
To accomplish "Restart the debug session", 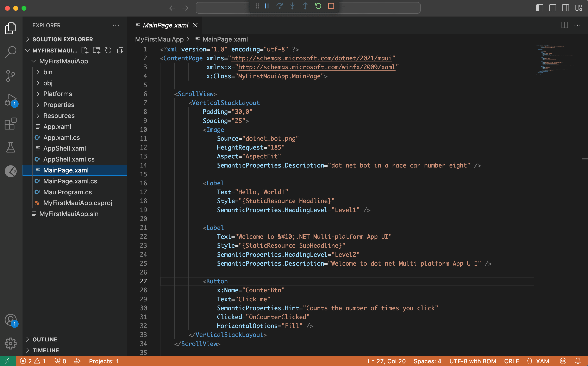I will pos(318,6).
